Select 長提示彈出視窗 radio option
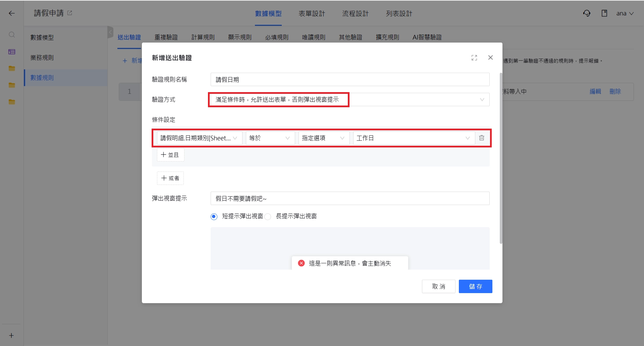 pyautogui.click(x=268, y=217)
